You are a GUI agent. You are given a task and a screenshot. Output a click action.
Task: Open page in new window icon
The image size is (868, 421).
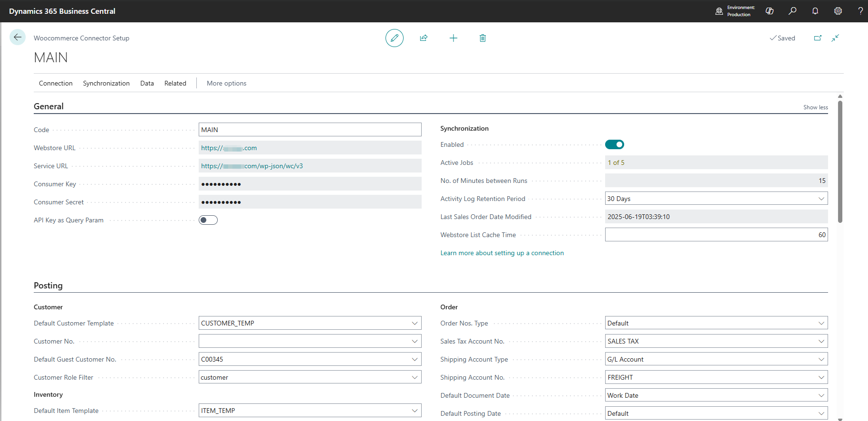818,38
